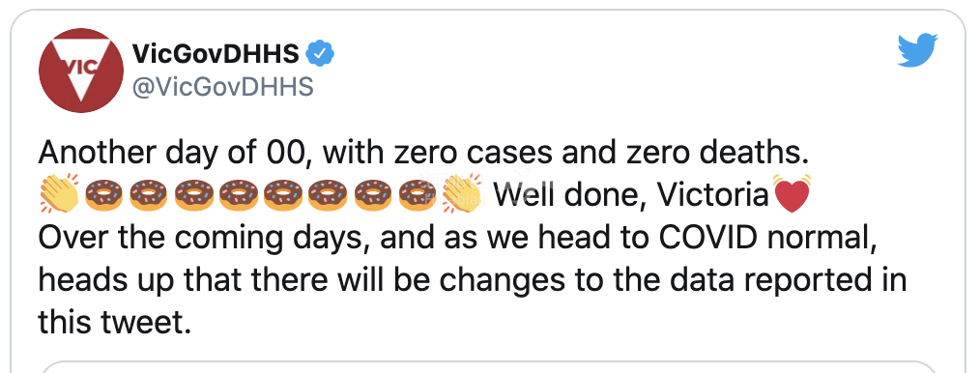Viewport: 980px width, 373px height.
Task: Click the words 'Well done, Victoria'
Action: pos(631,195)
